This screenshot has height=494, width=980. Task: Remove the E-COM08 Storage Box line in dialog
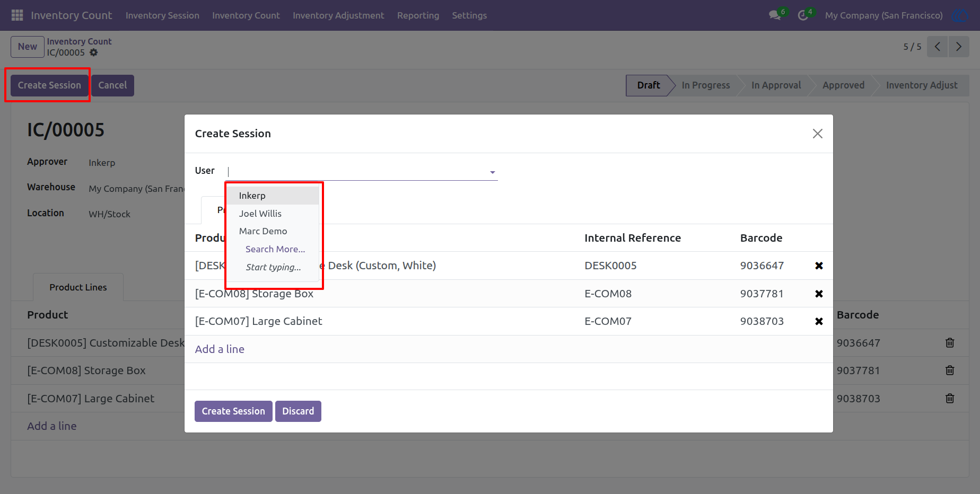tap(819, 294)
